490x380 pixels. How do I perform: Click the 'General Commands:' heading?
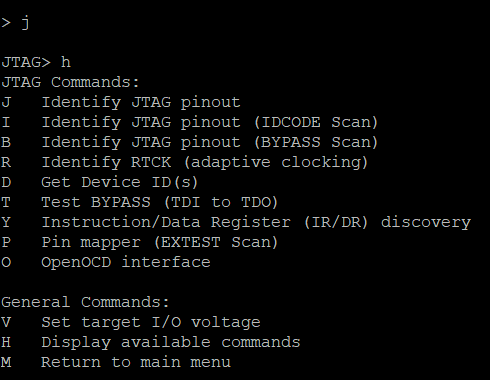pyautogui.click(x=85, y=302)
